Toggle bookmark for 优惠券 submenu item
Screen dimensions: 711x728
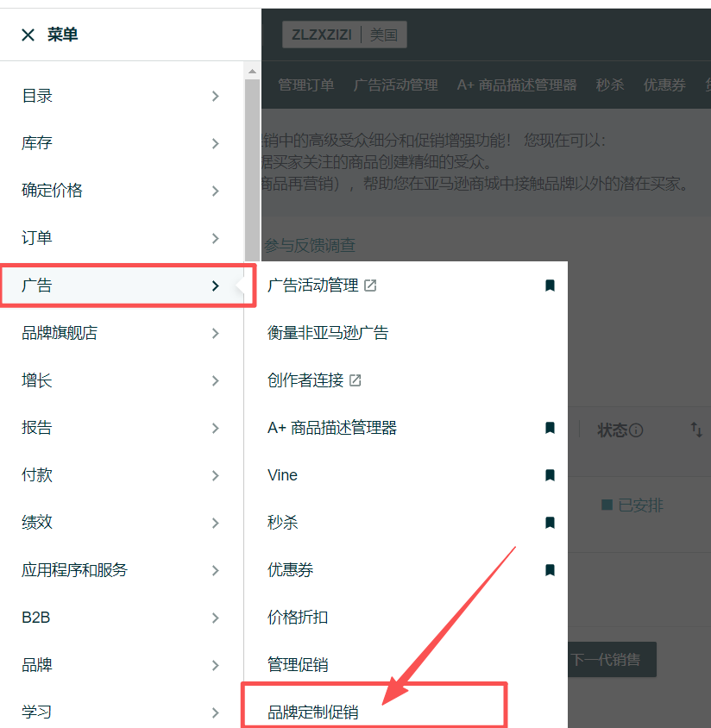[x=550, y=570]
